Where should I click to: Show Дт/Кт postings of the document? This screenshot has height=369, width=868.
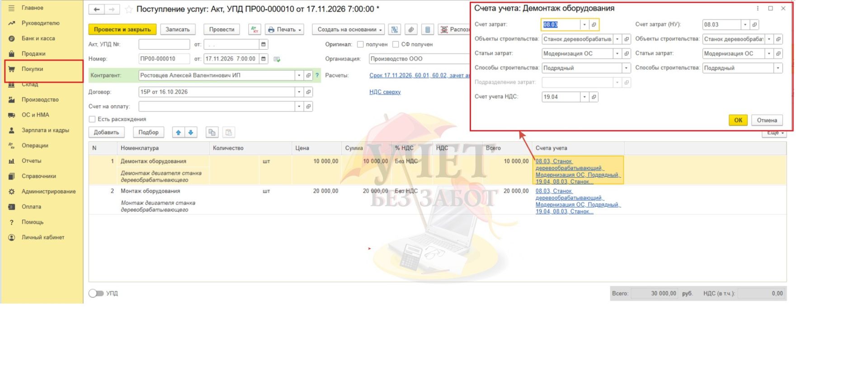click(x=255, y=29)
